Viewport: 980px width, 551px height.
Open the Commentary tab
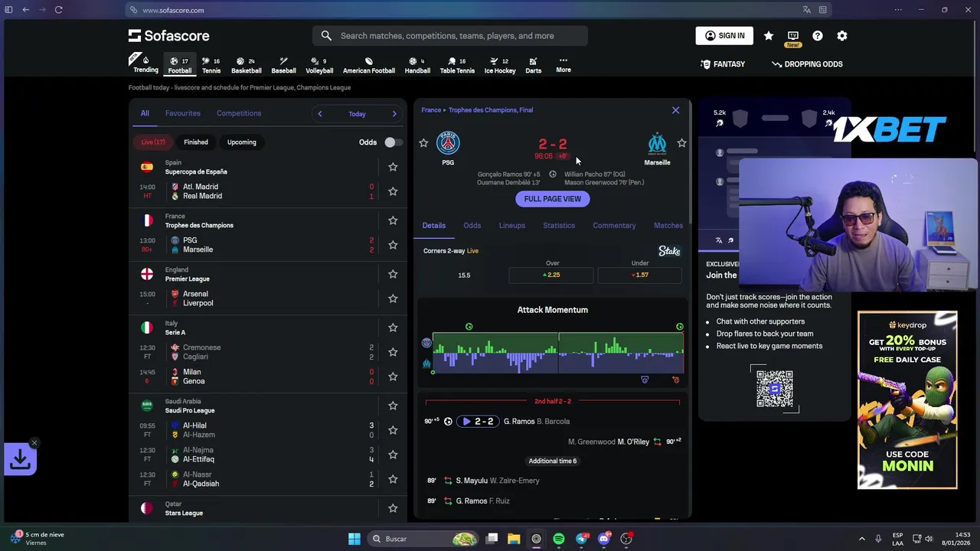point(614,226)
